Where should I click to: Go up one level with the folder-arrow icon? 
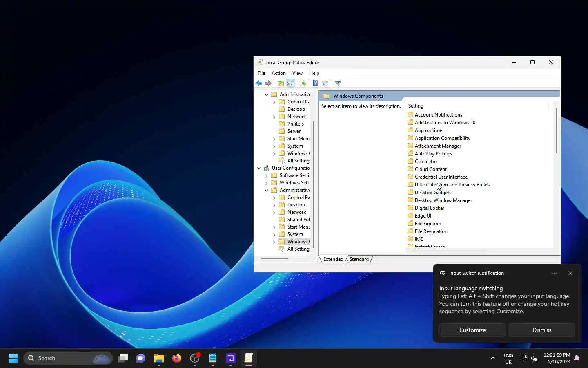pos(281,83)
